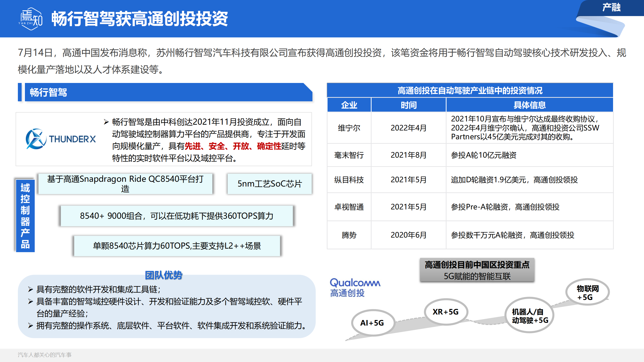Select the Snapdragon Ride QC8540 platform box
644x362 pixels.
pyautogui.click(x=125, y=184)
